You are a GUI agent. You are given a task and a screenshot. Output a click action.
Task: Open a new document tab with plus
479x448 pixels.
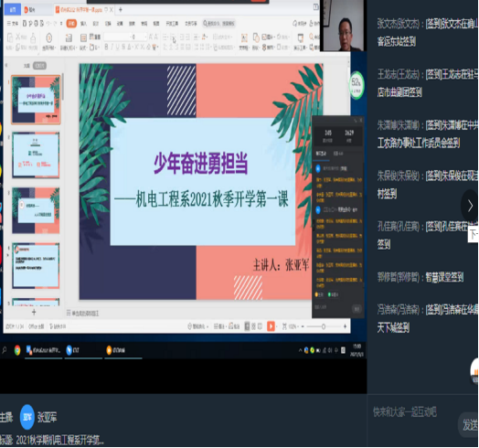pos(121,10)
